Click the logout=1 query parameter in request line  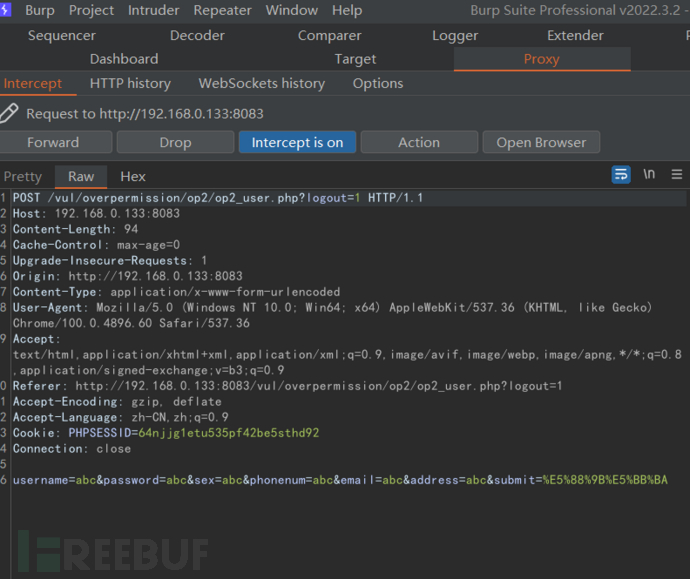pos(333,198)
